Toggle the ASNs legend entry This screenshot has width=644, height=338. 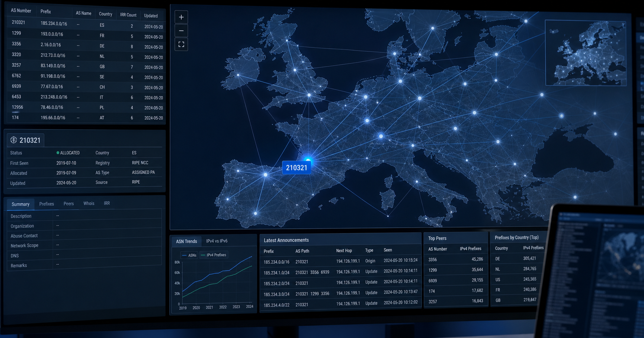[189, 255]
